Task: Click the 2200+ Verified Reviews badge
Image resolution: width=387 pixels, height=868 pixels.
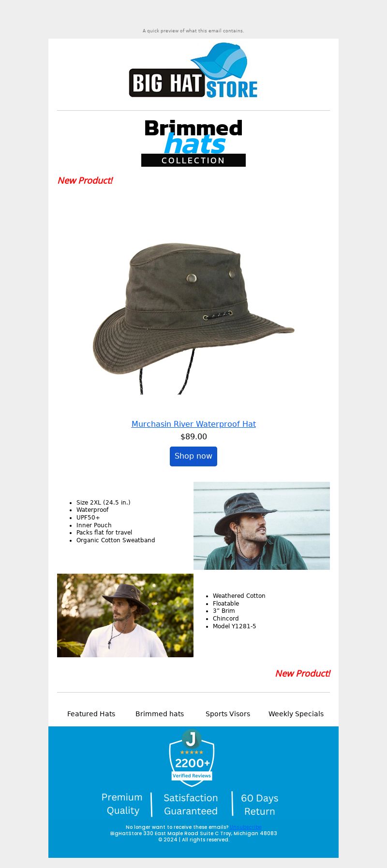Action: tap(192, 758)
